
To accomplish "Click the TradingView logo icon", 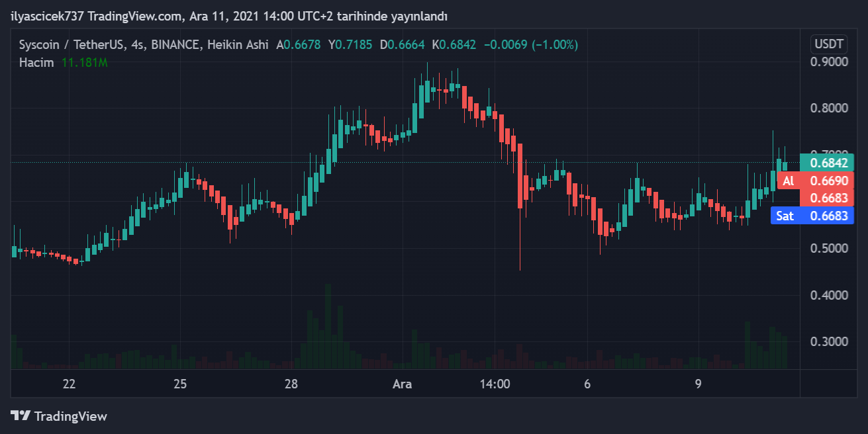I will (21, 416).
